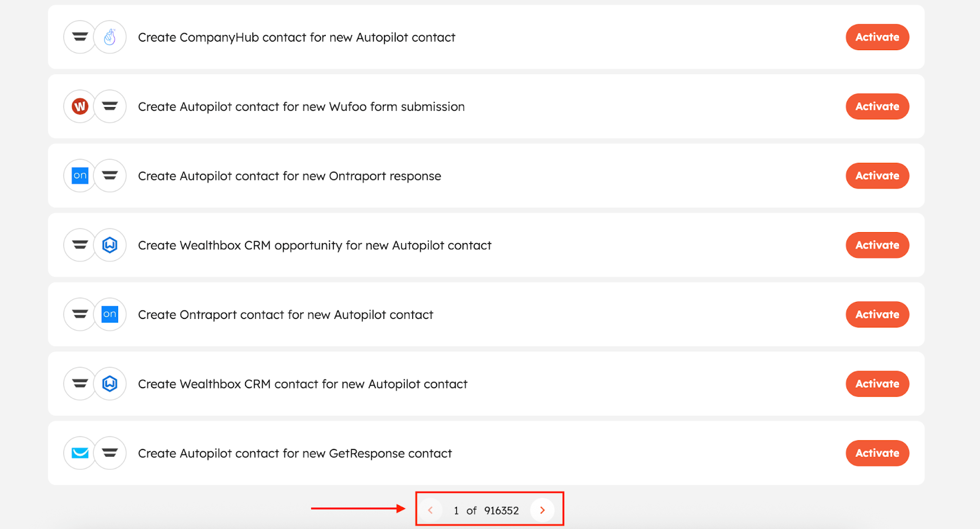
Task: Activate the CompanyHub contact integration
Action: [x=876, y=37]
